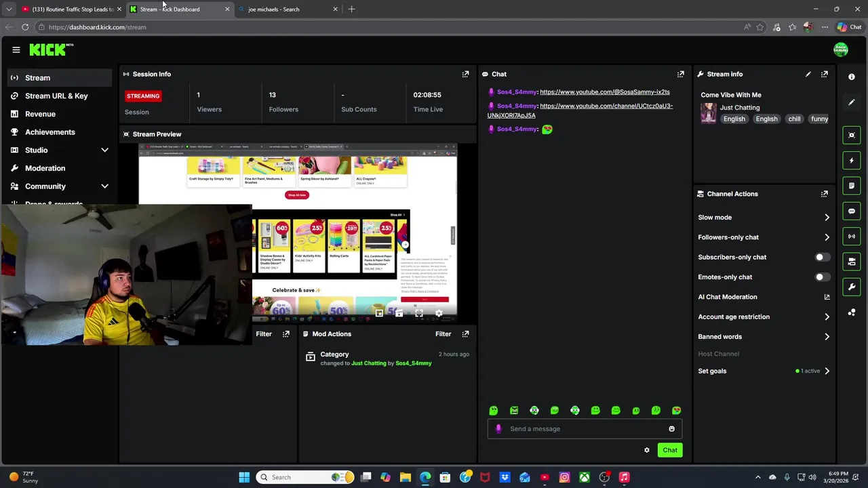Image resolution: width=868 pixels, height=488 pixels.
Task: Click the Send a message input field
Action: pos(585,428)
